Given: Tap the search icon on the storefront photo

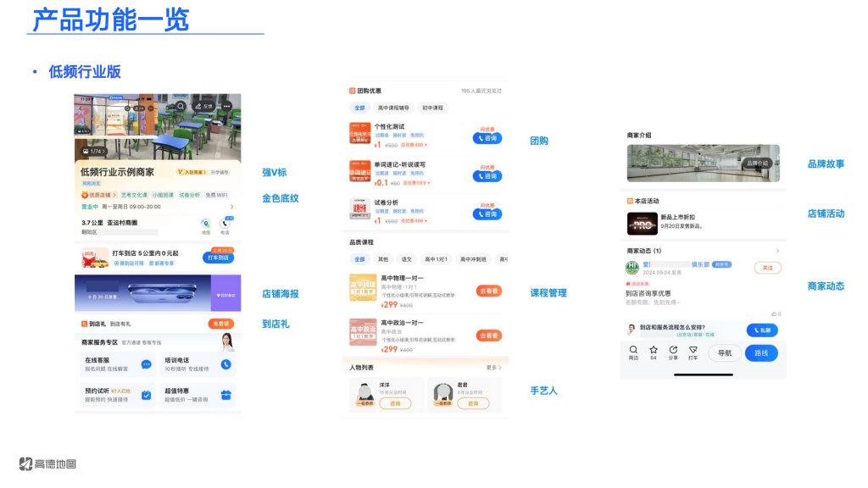Looking at the screenshot, I should (x=181, y=106).
